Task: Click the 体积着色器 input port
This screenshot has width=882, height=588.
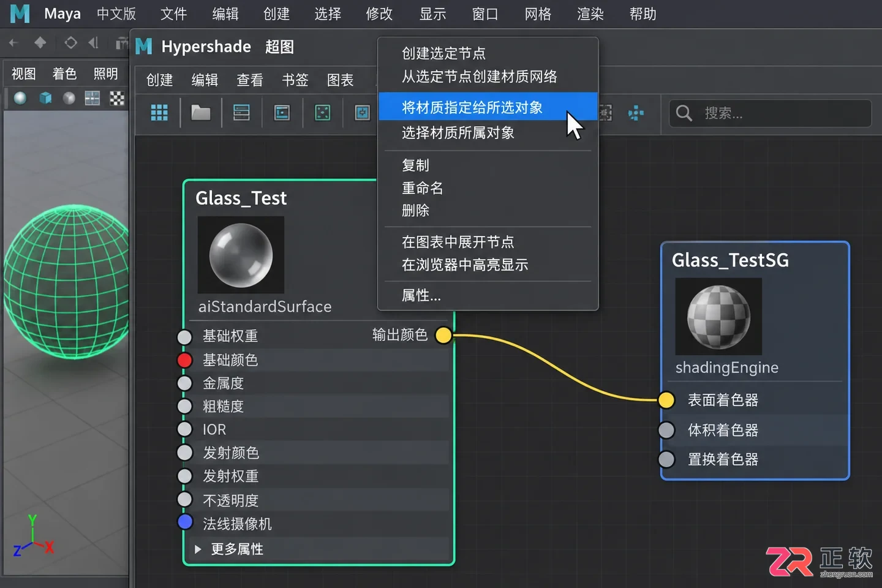Action: pos(666,430)
